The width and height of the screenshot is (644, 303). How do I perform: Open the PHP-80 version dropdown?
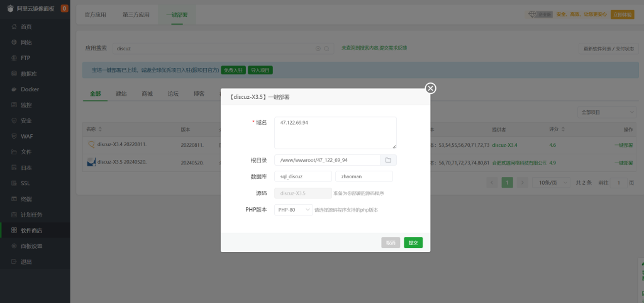(x=293, y=210)
